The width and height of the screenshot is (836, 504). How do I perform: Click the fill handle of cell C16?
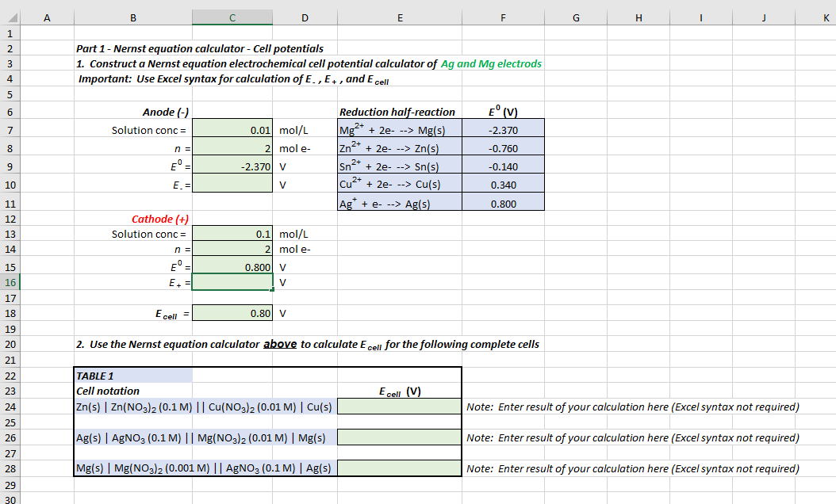272,289
